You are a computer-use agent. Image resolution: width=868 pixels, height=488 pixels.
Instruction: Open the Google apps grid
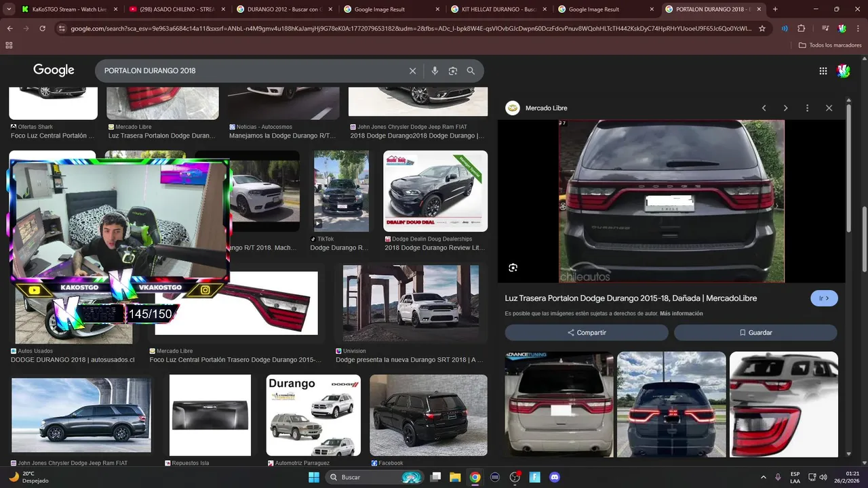tap(823, 70)
